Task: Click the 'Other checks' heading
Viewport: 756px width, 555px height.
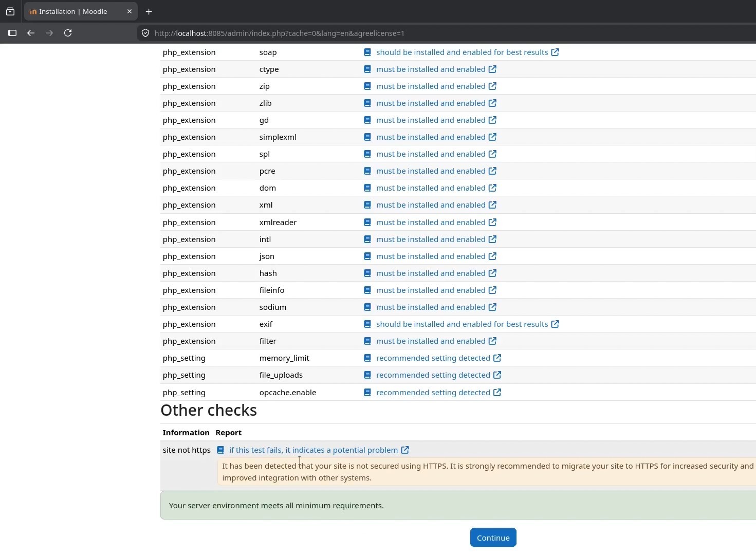Action: click(x=209, y=410)
